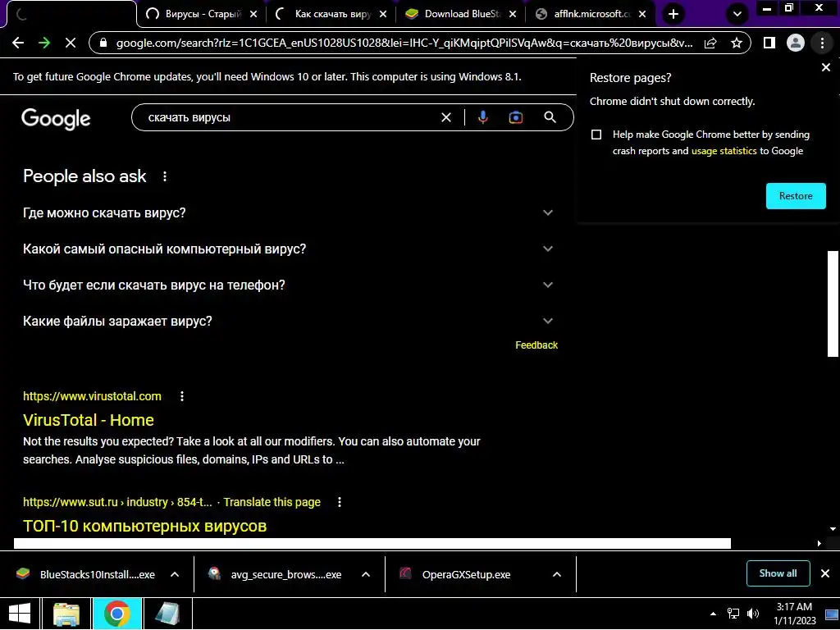Open the usage statistics link

pos(724,151)
